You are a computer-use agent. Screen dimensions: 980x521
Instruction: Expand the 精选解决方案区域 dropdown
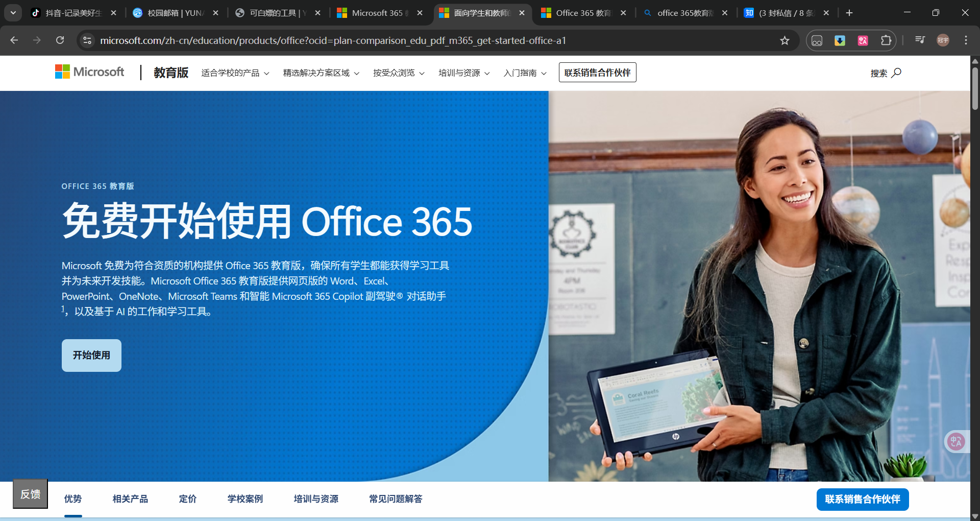coord(321,73)
